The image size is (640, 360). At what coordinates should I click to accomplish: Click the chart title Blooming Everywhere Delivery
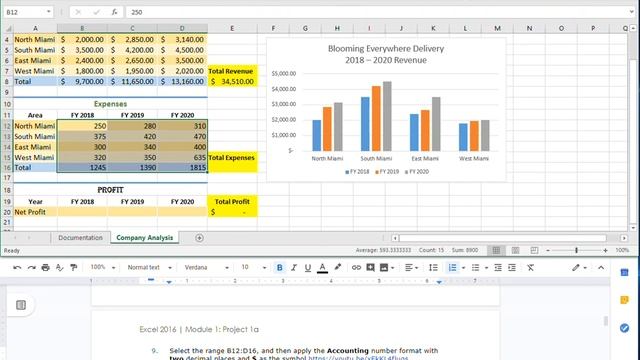tap(386, 54)
